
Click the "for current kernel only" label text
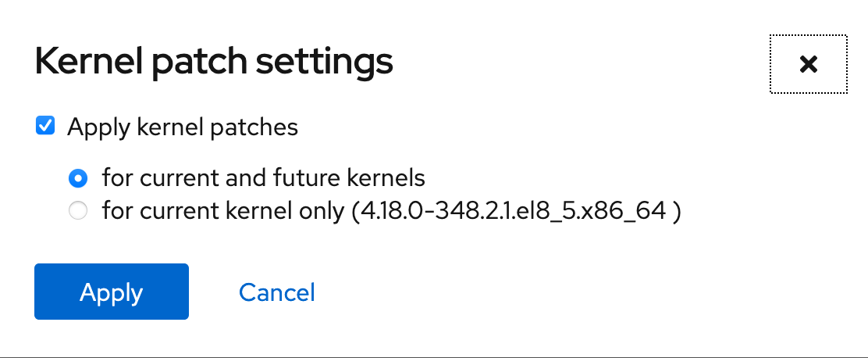point(224,211)
